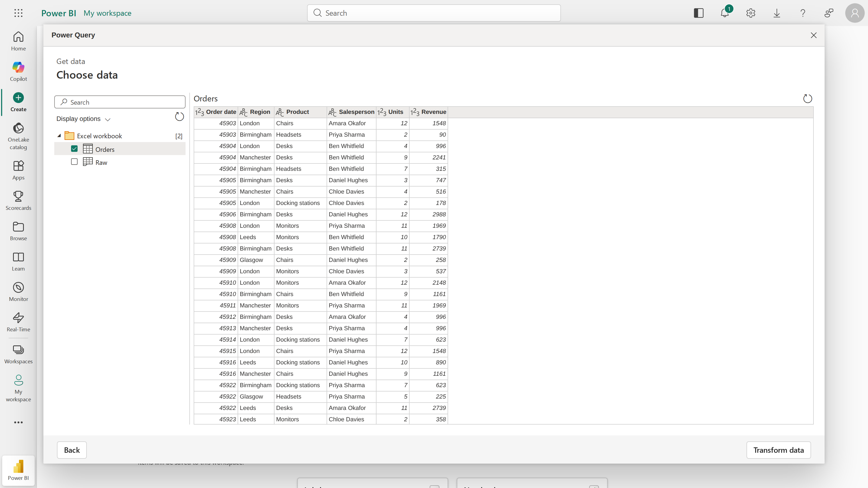
Task: Refresh the navigator tree list
Action: coord(179,117)
